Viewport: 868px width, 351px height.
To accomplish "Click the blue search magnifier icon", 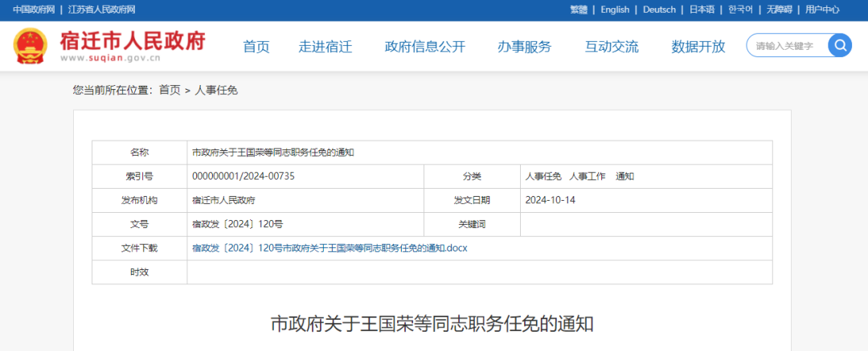I will pos(840,45).
